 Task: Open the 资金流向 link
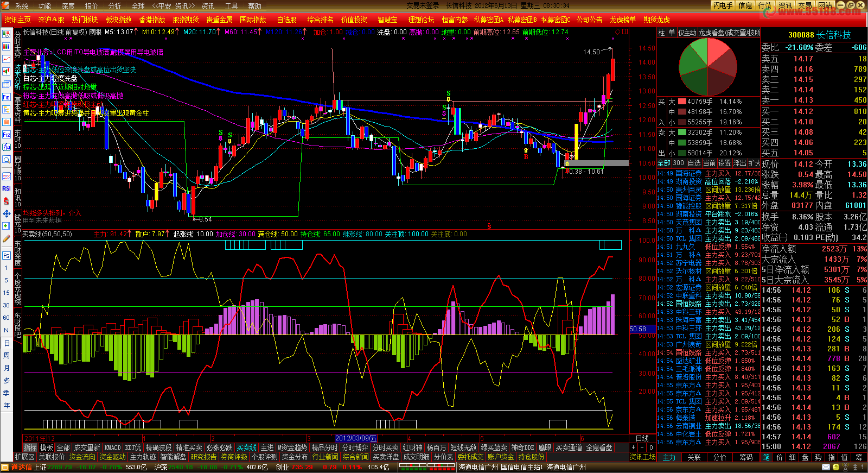[82, 457]
